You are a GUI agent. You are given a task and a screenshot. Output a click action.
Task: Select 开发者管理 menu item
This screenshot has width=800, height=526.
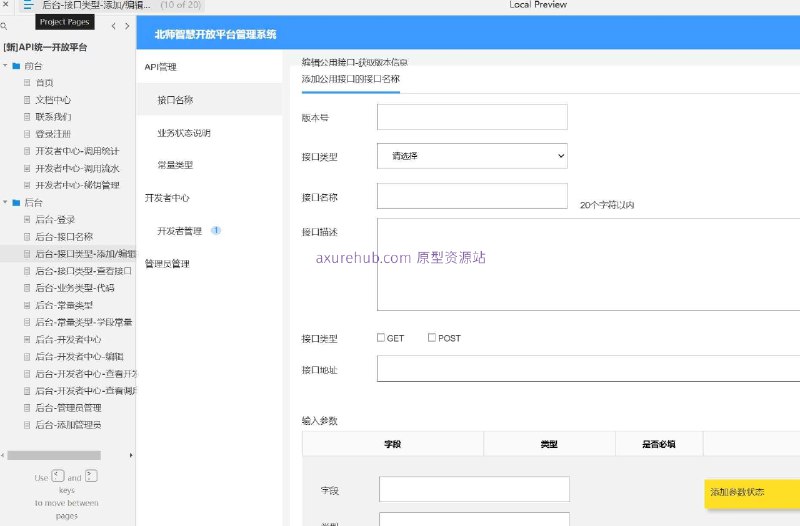[180, 231]
